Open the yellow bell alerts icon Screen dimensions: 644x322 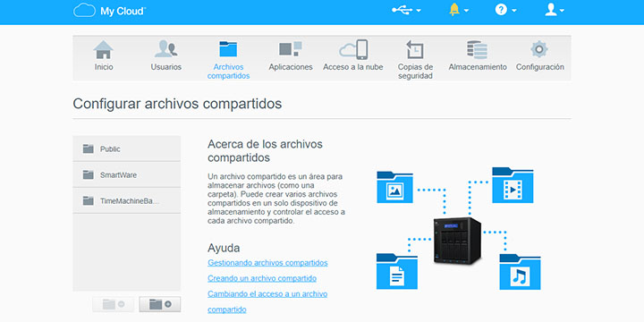[454, 10]
